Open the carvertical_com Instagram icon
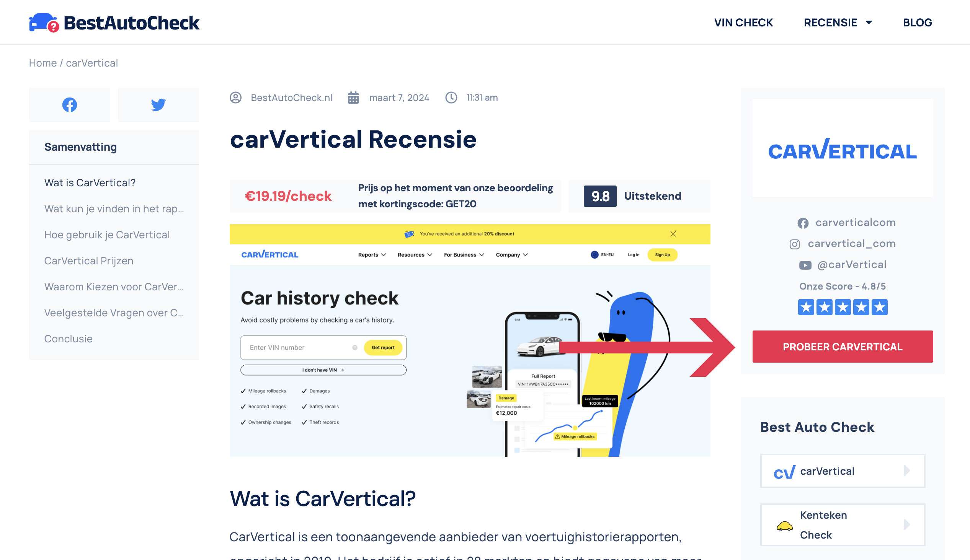 click(795, 244)
